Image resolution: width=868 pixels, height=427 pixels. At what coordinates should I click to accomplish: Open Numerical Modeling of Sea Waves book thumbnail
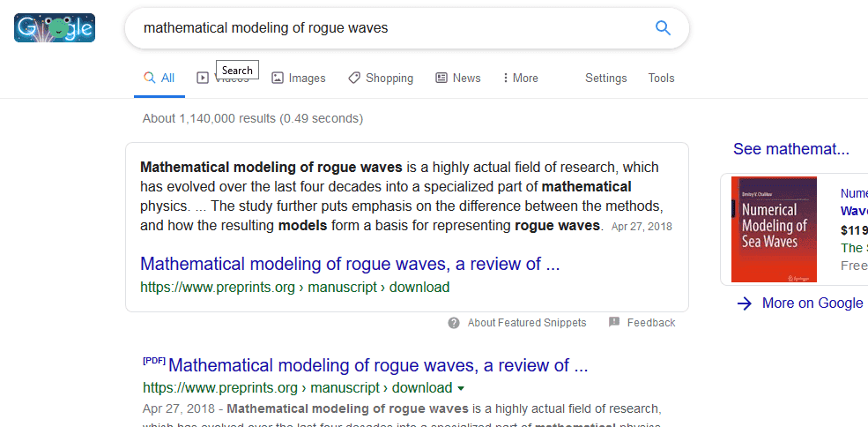tap(774, 229)
